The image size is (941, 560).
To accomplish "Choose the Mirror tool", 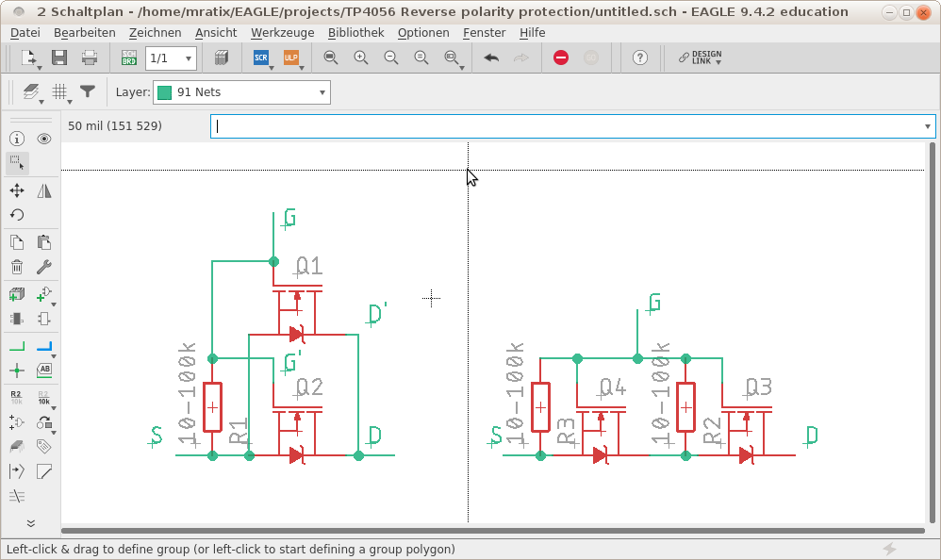I will coord(43,190).
